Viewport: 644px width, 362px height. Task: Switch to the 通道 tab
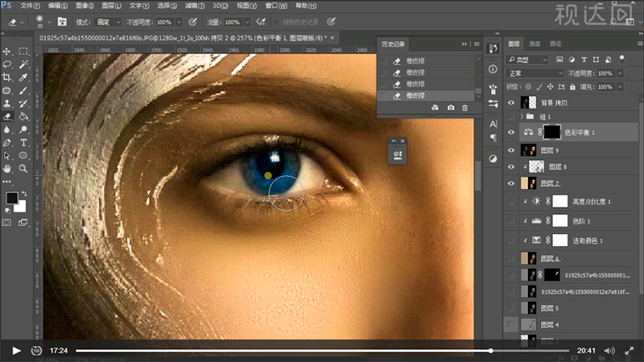coord(535,43)
